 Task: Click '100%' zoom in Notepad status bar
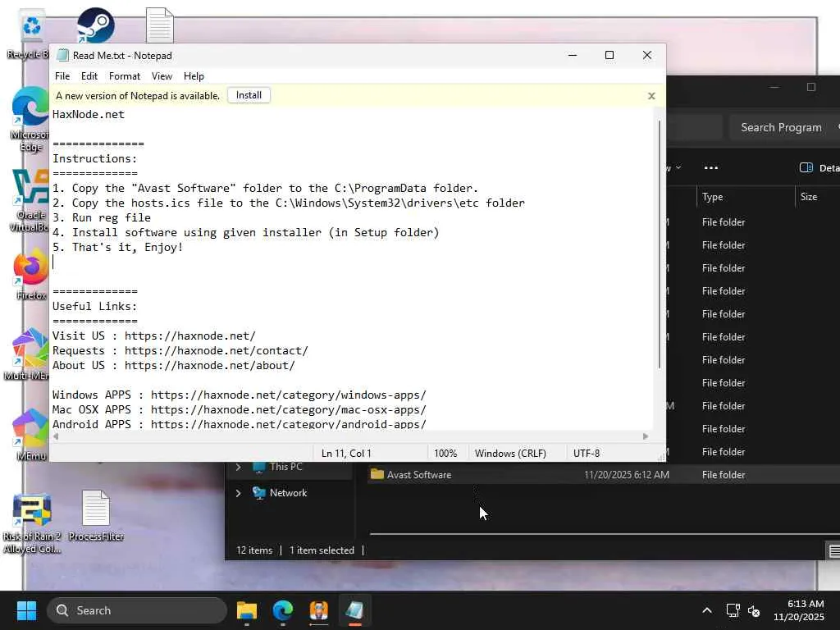click(x=445, y=453)
